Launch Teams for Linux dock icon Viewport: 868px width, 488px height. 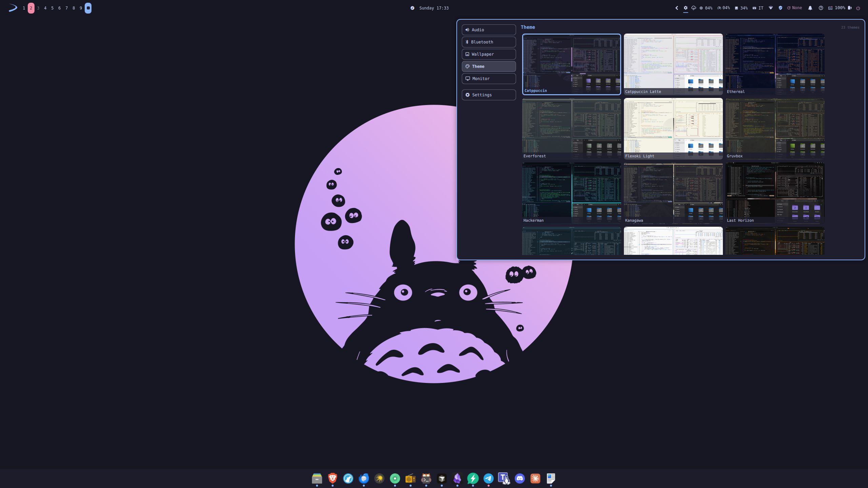(504, 478)
